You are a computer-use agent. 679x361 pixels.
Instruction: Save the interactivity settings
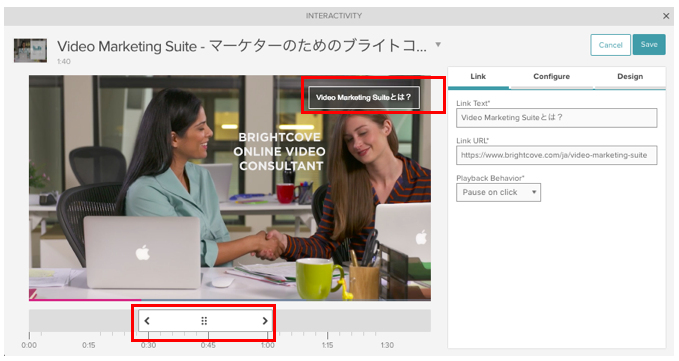(x=649, y=45)
